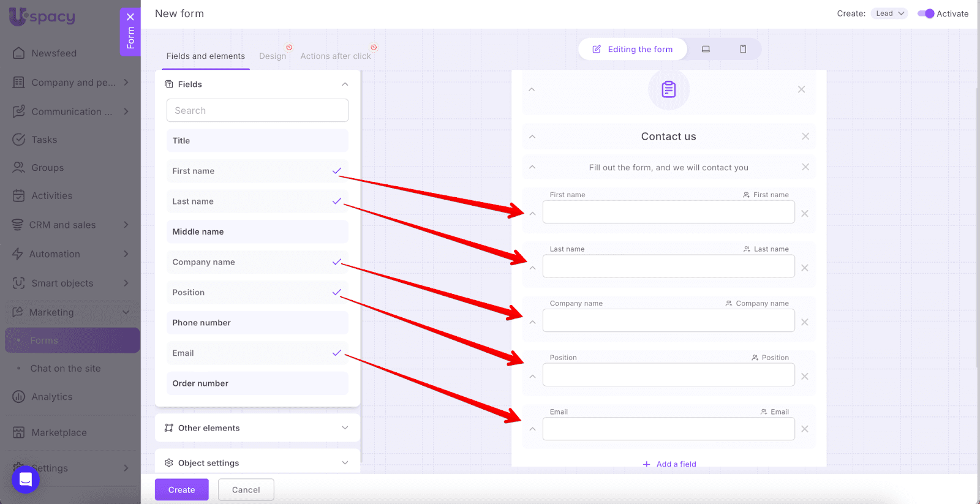
Task: Click the Email input in form preview
Action: click(669, 429)
